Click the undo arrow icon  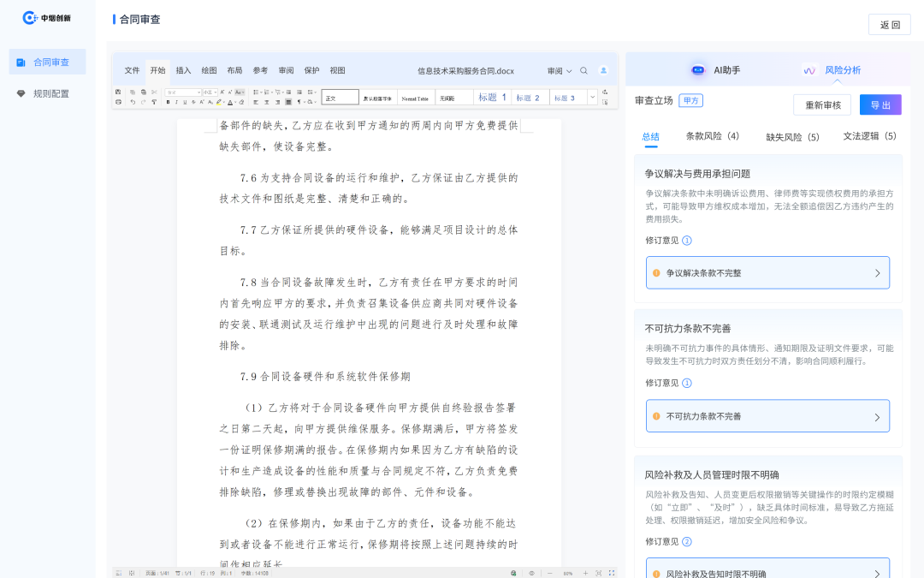pos(133,102)
